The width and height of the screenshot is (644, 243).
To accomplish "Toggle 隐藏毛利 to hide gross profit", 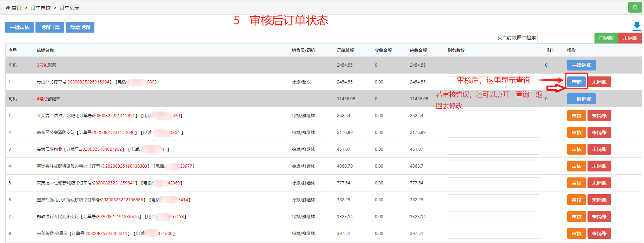I will [80, 27].
